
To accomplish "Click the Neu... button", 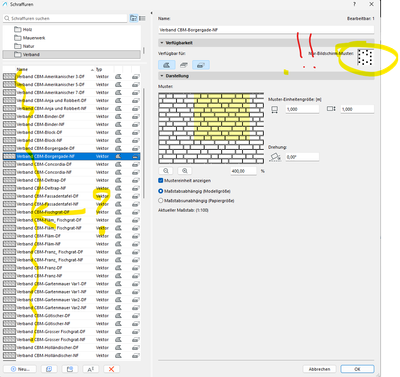I will [x=20, y=369].
